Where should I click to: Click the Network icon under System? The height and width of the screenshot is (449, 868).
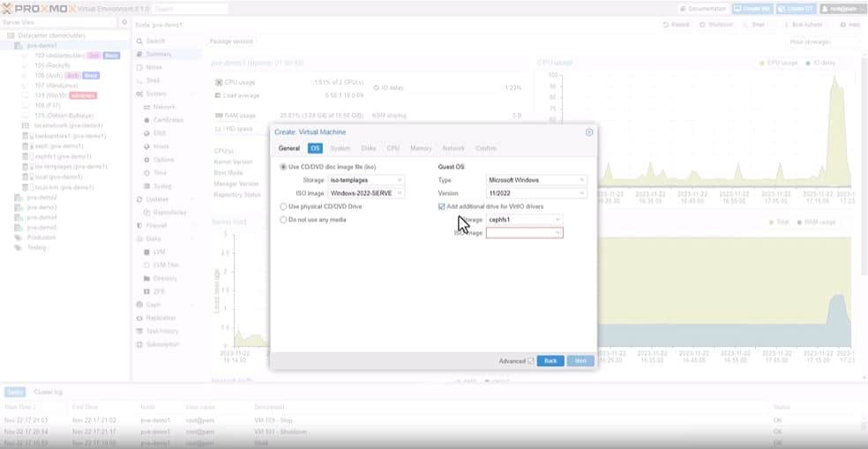(146, 107)
